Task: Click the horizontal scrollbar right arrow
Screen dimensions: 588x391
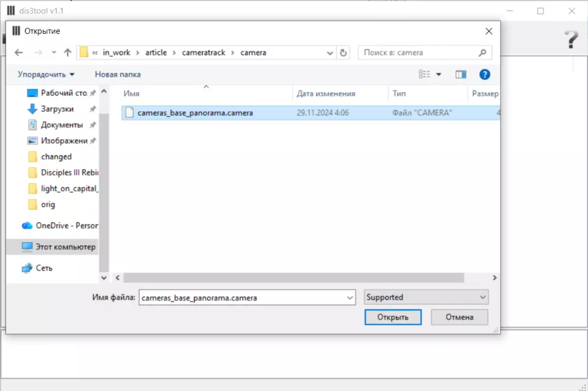Action: point(494,278)
